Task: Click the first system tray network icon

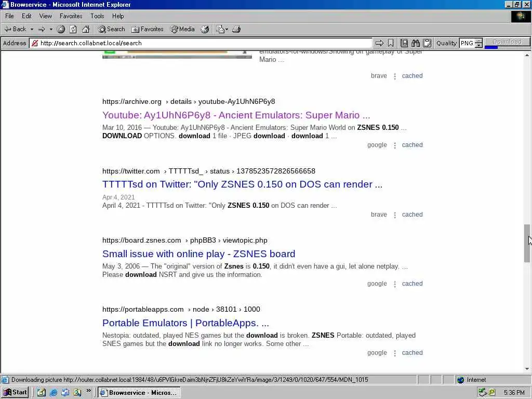Action: (482, 393)
